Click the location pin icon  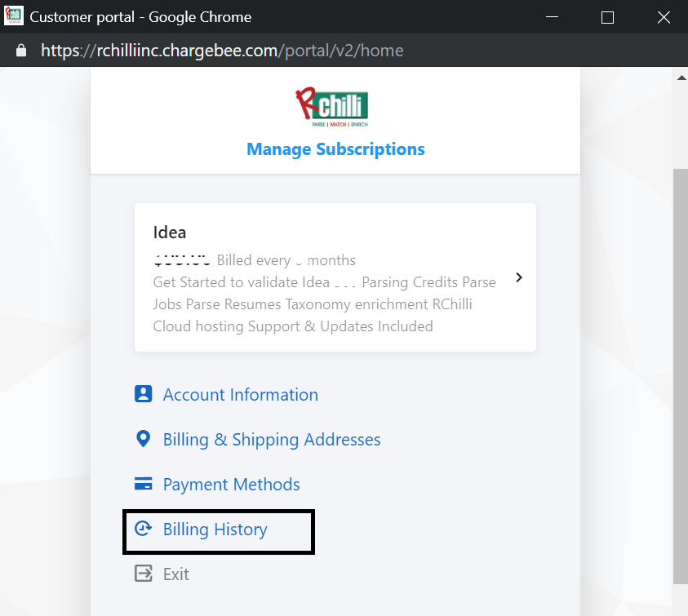pos(143,439)
